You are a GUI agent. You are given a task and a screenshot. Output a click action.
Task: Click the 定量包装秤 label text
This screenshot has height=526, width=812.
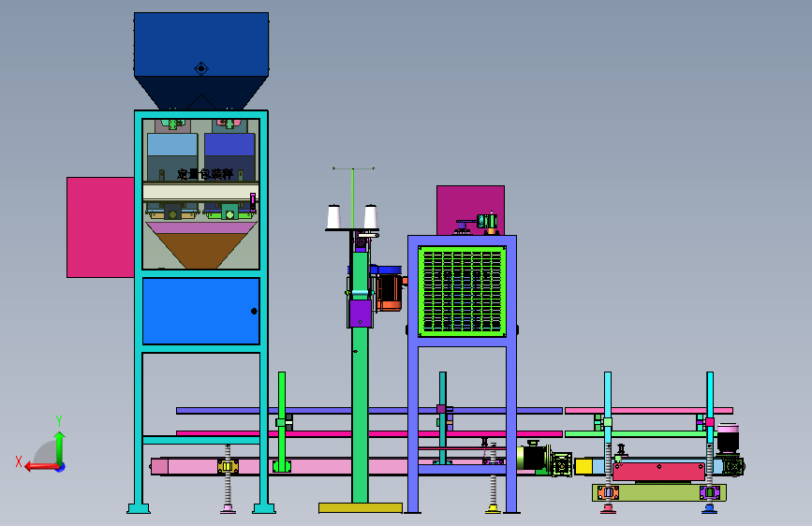click(x=205, y=174)
